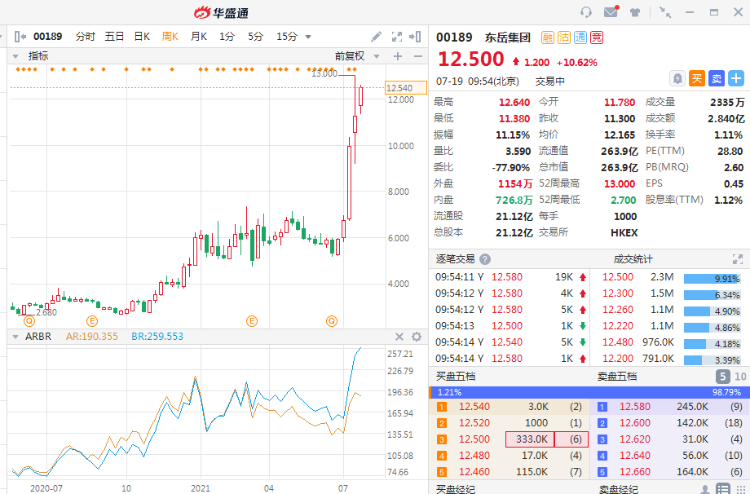Screen dimensions: 750x494
Task: Click the blue 卖 sell button
Action: [x=717, y=78]
